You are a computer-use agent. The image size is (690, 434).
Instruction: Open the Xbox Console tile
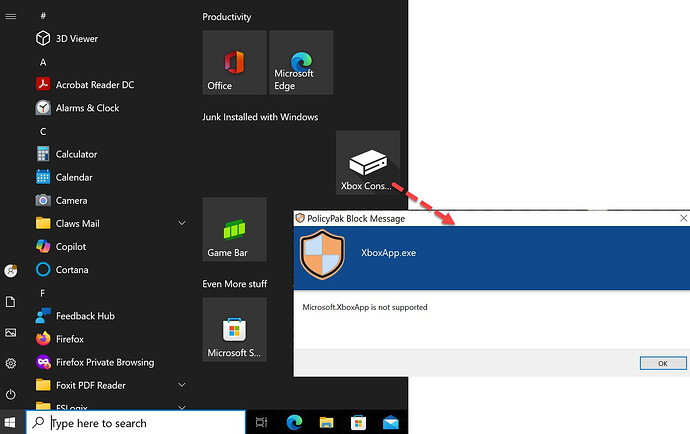(367, 162)
